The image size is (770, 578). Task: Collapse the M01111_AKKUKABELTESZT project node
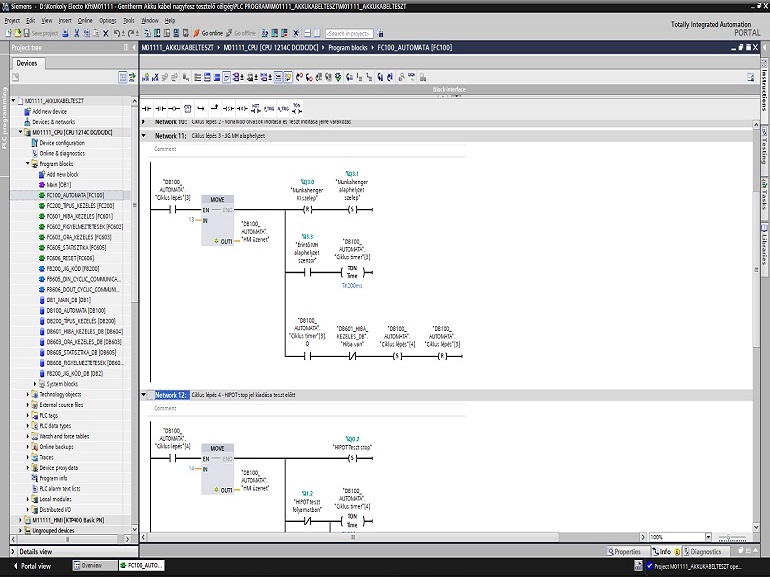point(14,101)
